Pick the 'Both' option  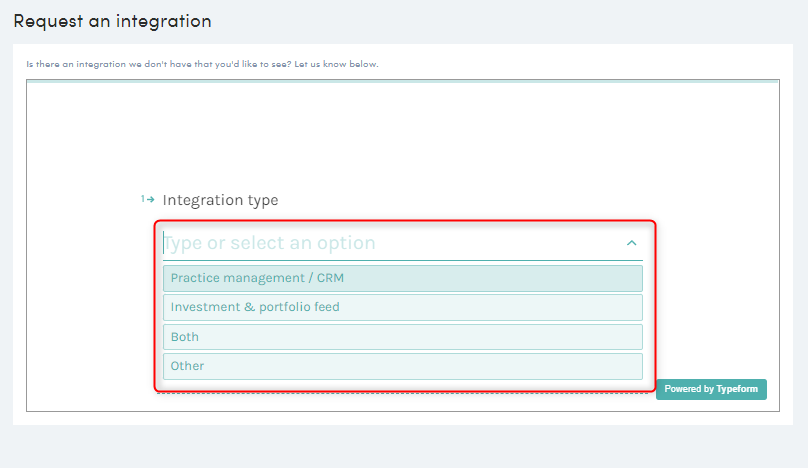click(402, 337)
